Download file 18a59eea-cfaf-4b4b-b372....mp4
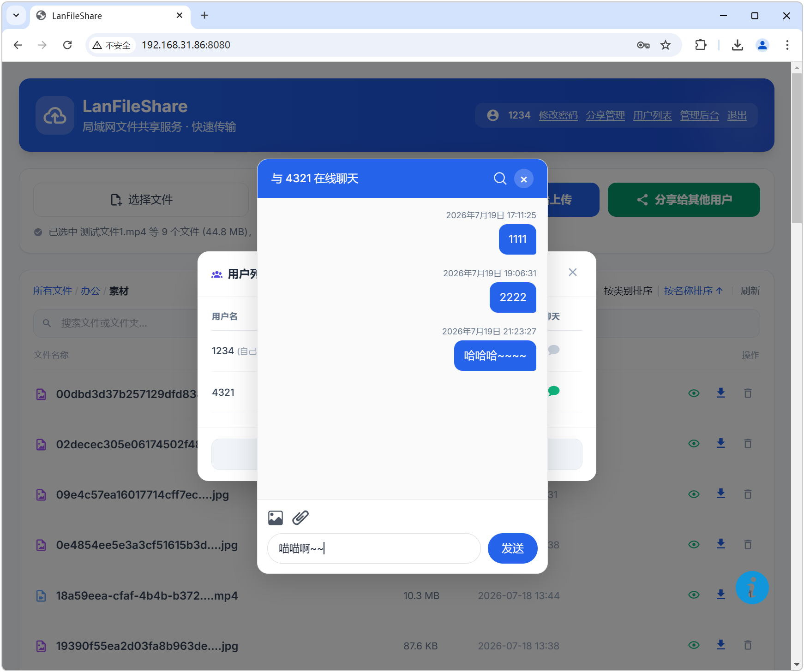The image size is (804, 672). pyautogui.click(x=721, y=595)
